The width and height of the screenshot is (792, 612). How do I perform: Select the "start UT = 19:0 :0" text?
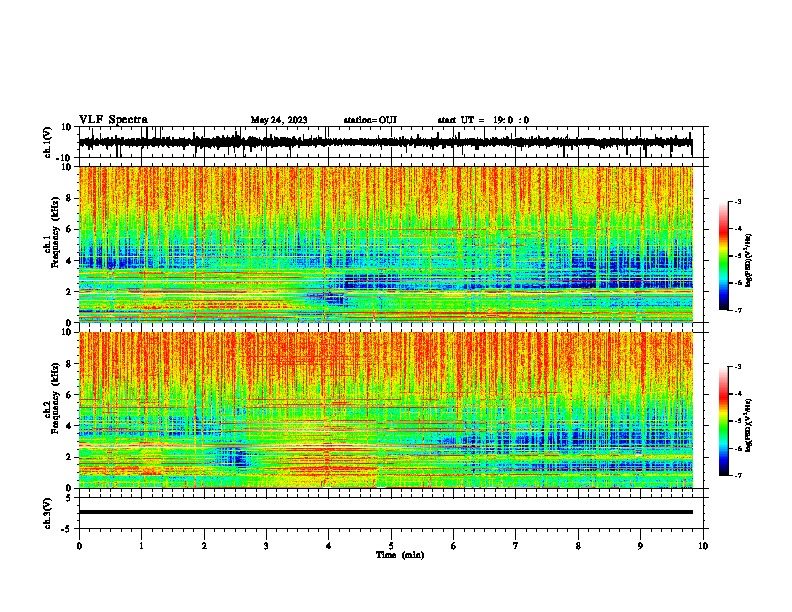[483, 120]
